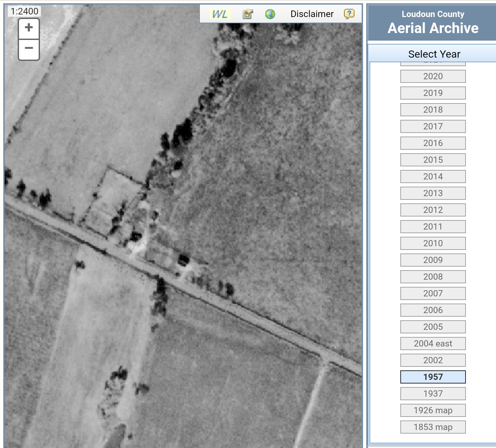Click the share map picture icon
The image size is (496, 448).
point(248,14)
